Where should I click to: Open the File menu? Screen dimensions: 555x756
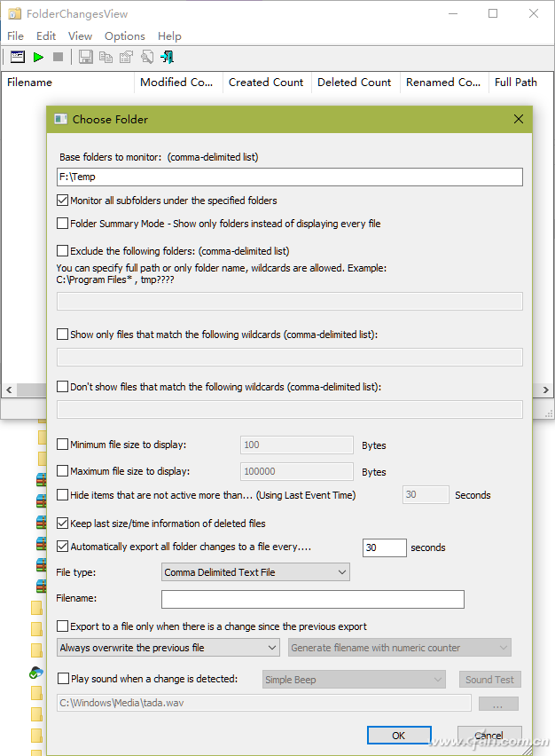tap(15, 36)
